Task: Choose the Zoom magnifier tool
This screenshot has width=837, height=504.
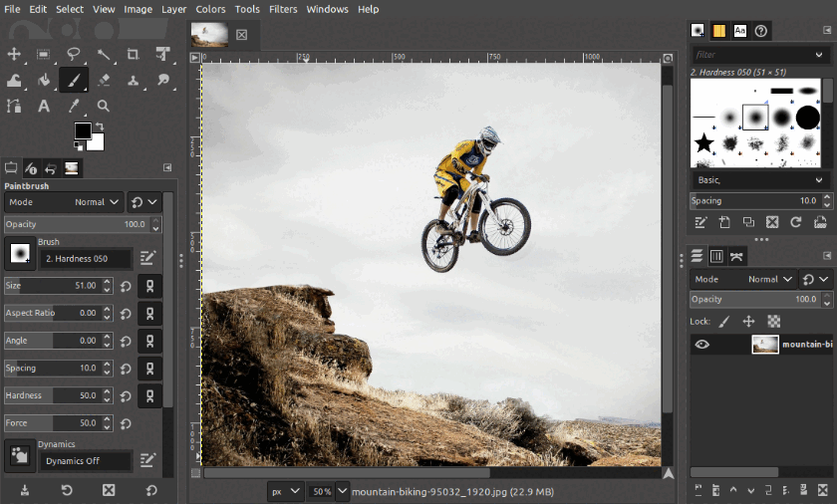Action: (103, 106)
